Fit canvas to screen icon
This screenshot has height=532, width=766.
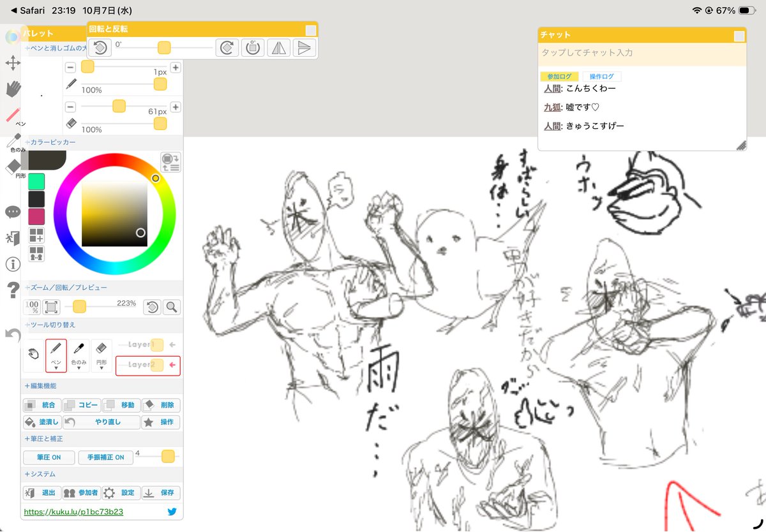click(52, 307)
